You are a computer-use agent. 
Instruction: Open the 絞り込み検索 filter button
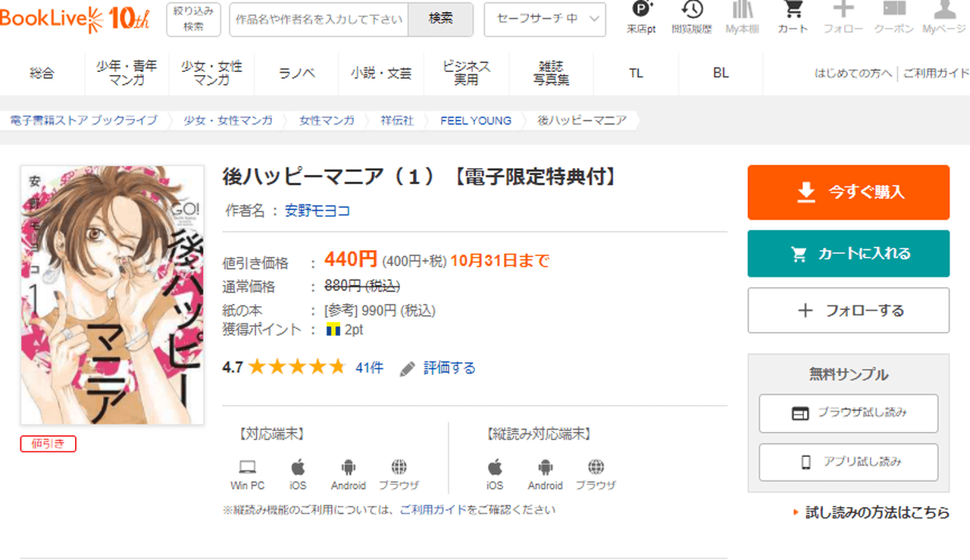[193, 19]
